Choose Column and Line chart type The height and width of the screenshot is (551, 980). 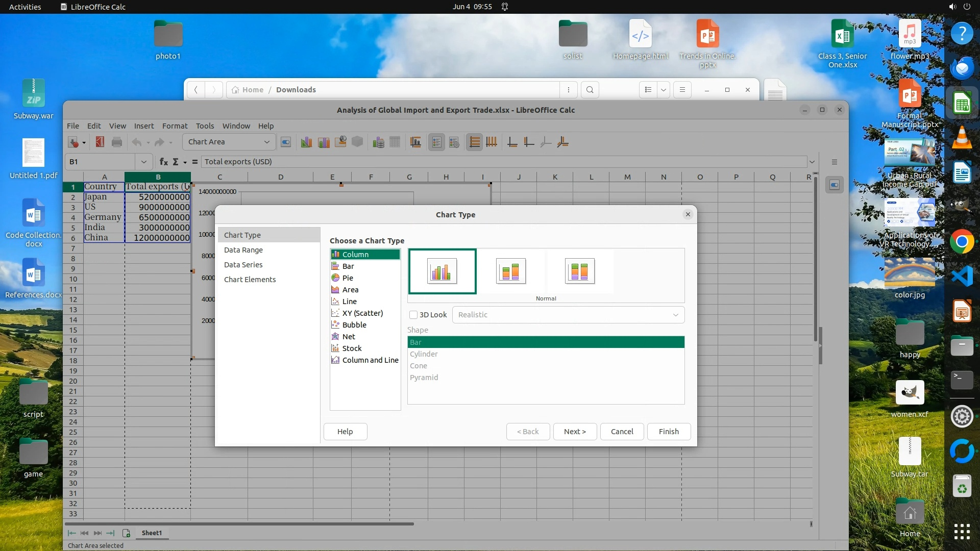pyautogui.click(x=370, y=360)
